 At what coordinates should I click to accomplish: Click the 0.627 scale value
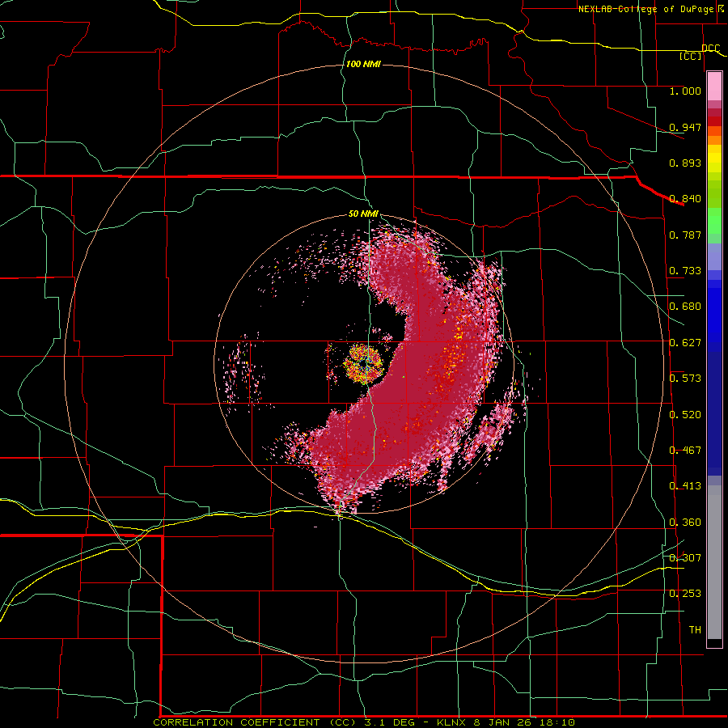click(685, 343)
